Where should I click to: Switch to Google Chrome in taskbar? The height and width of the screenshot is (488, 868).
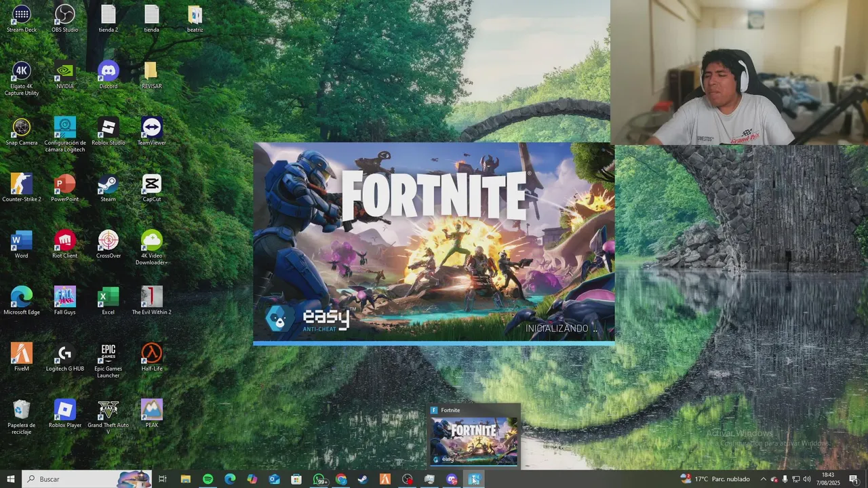(341, 479)
